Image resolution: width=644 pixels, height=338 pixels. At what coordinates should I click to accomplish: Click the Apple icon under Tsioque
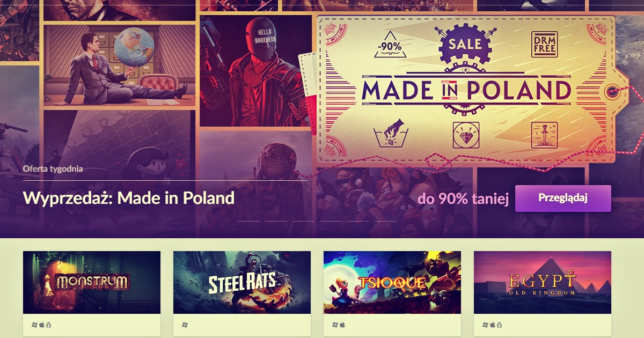[x=342, y=325]
